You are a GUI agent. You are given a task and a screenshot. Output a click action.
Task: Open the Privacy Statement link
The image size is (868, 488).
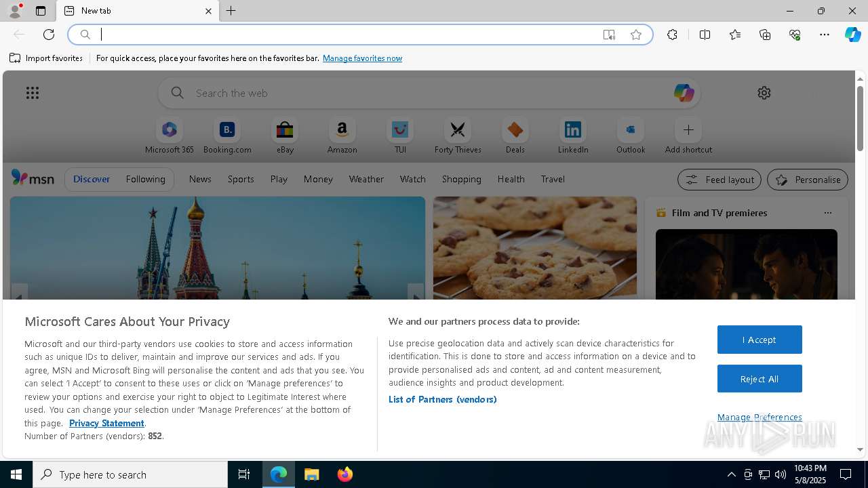coord(106,423)
